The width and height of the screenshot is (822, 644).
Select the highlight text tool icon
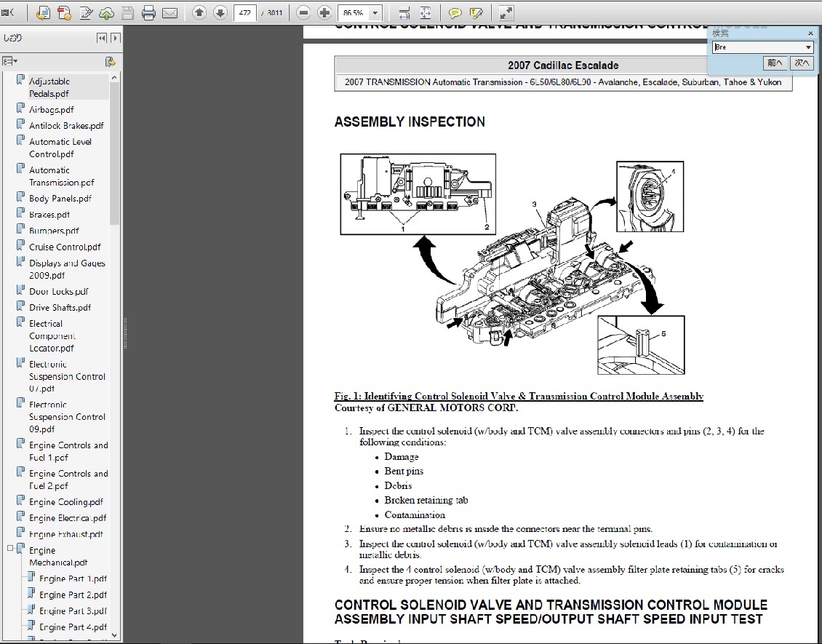(476, 13)
